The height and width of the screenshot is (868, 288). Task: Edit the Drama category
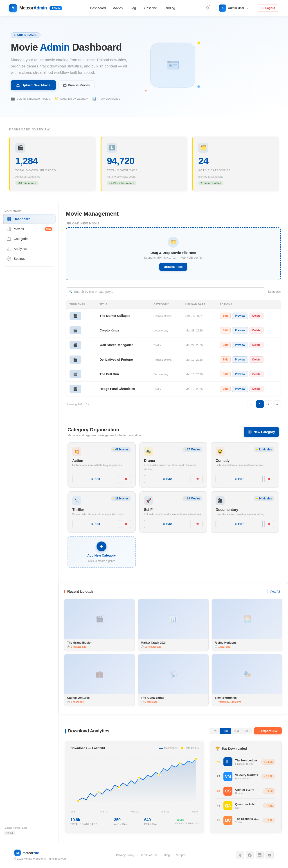[x=167, y=479]
